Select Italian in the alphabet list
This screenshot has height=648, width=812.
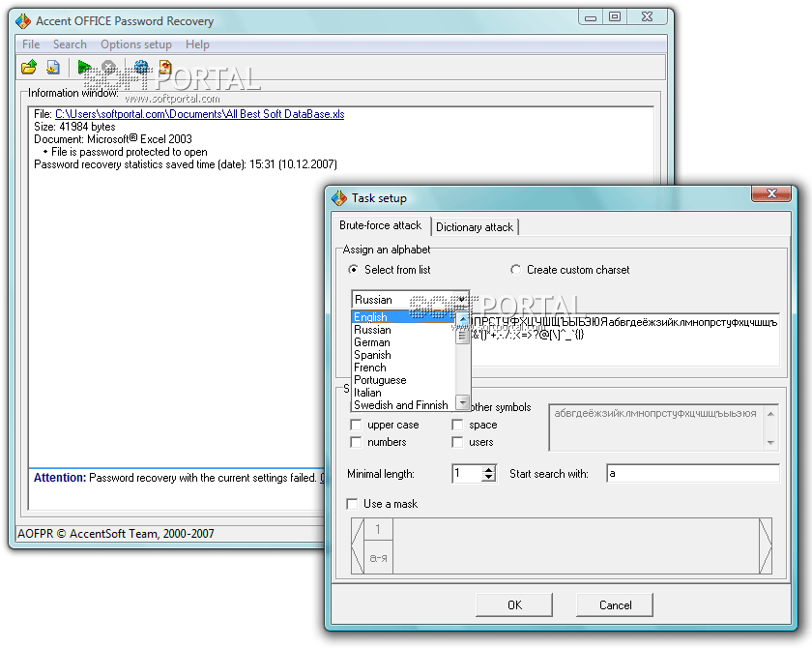(404, 392)
